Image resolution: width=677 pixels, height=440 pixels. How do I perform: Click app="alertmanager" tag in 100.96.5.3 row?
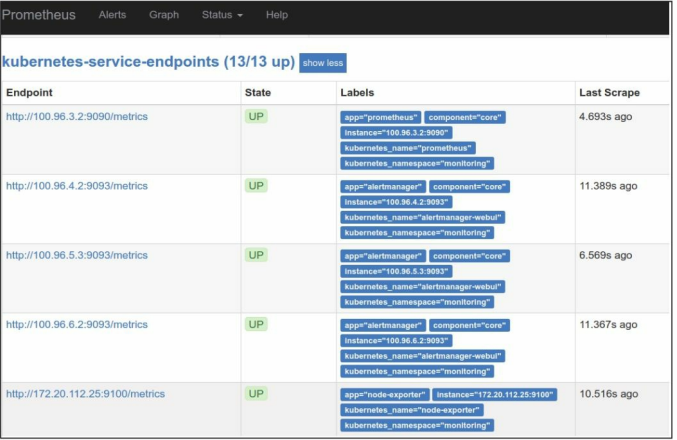pyautogui.click(x=383, y=256)
